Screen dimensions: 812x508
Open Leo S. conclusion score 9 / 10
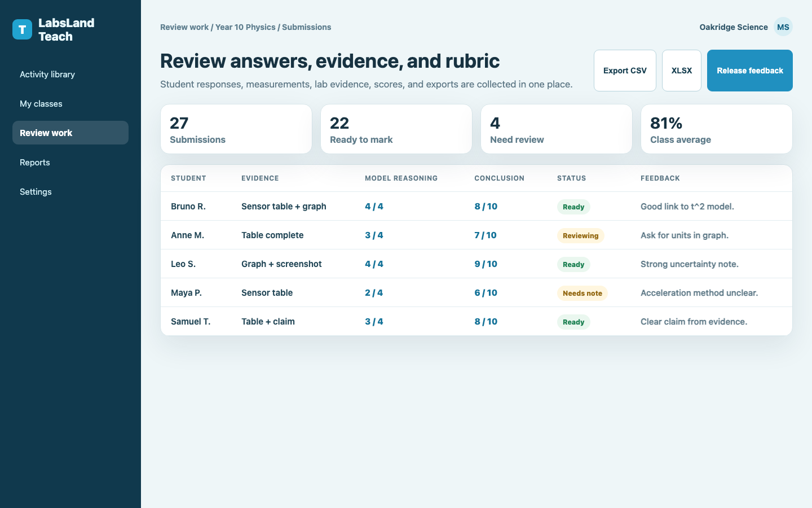tap(486, 264)
